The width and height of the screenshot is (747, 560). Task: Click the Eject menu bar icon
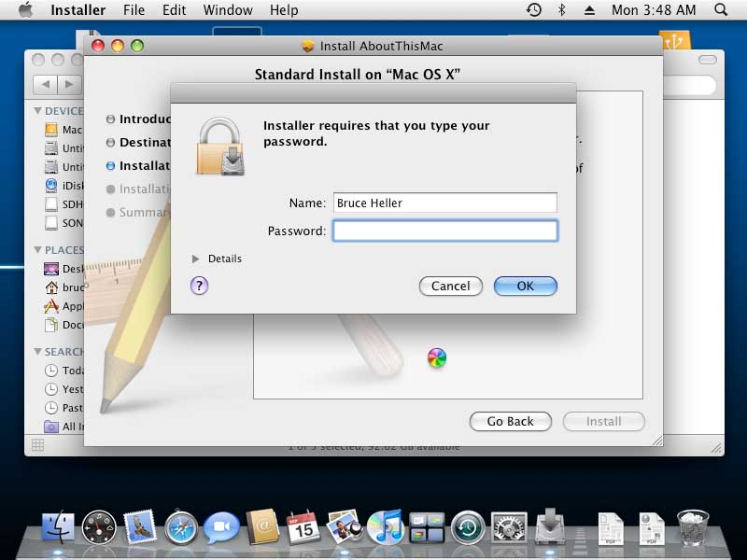pyautogui.click(x=589, y=10)
